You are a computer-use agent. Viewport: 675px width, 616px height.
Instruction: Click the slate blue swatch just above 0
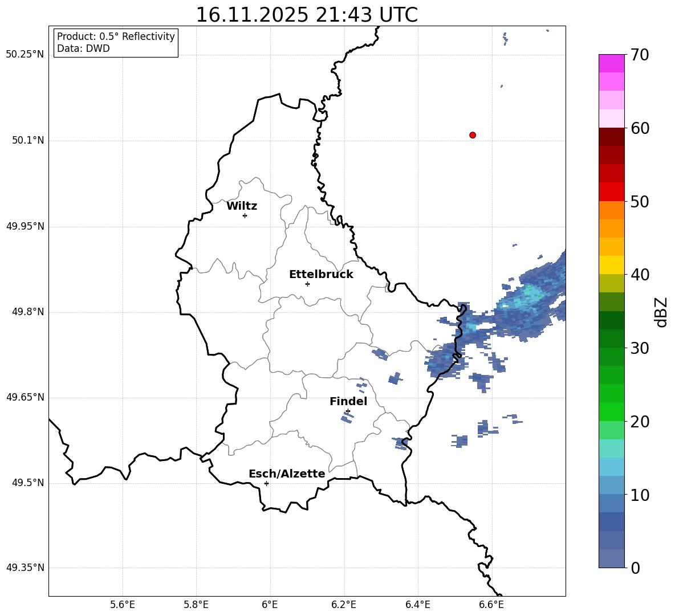pyautogui.click(x=612, y=558)
